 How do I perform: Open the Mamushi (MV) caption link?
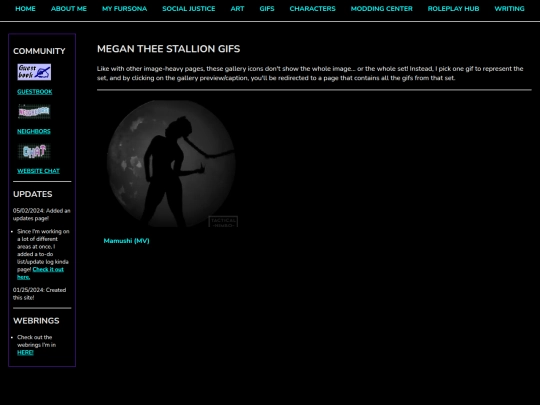click(126, 241)
